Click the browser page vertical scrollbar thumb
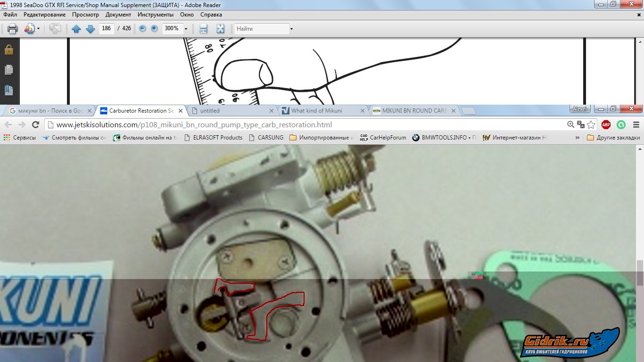The width and height of the screenshot is (644, 362). click(x=639, y=273)
